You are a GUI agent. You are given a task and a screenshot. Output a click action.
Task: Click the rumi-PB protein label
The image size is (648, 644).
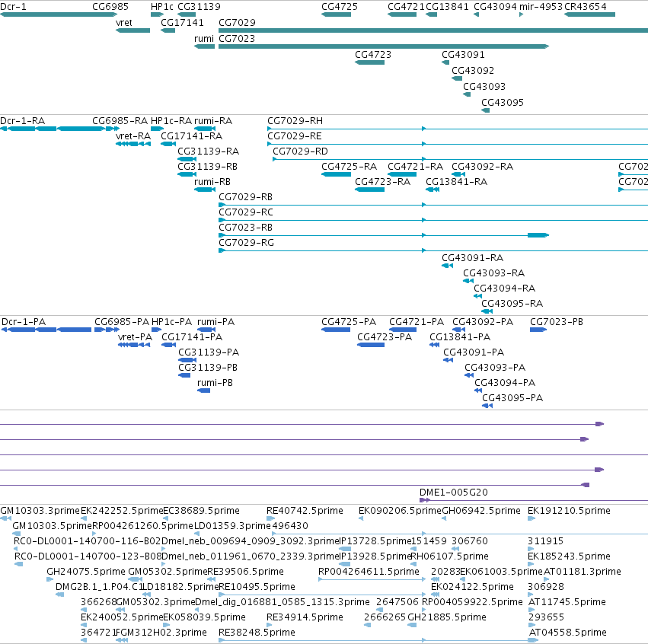pos(215,383)
